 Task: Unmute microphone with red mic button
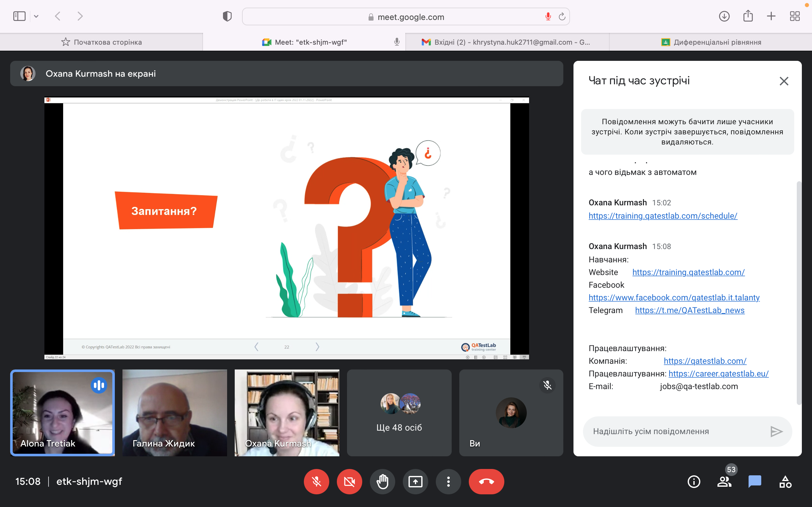tap(316, 482)
